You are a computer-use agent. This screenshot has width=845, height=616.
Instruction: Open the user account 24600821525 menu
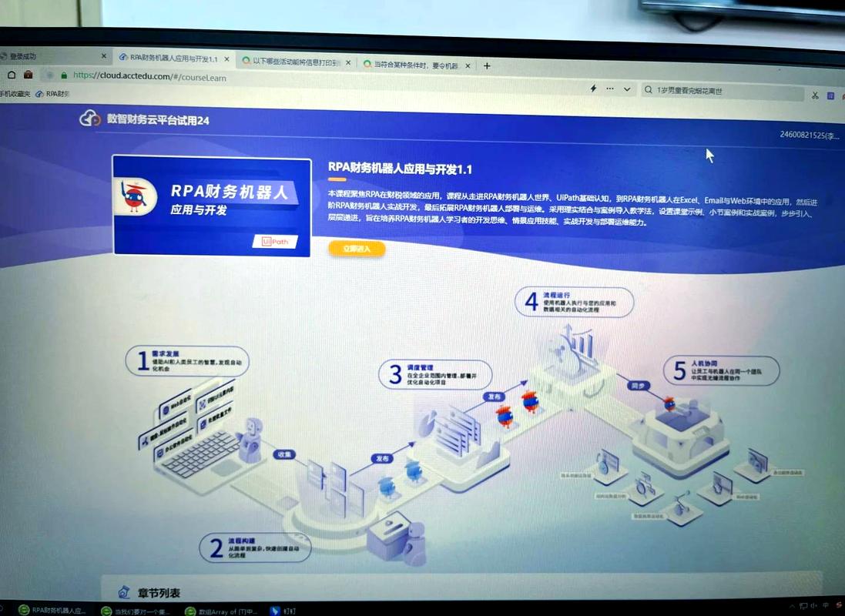click(810, 135)
